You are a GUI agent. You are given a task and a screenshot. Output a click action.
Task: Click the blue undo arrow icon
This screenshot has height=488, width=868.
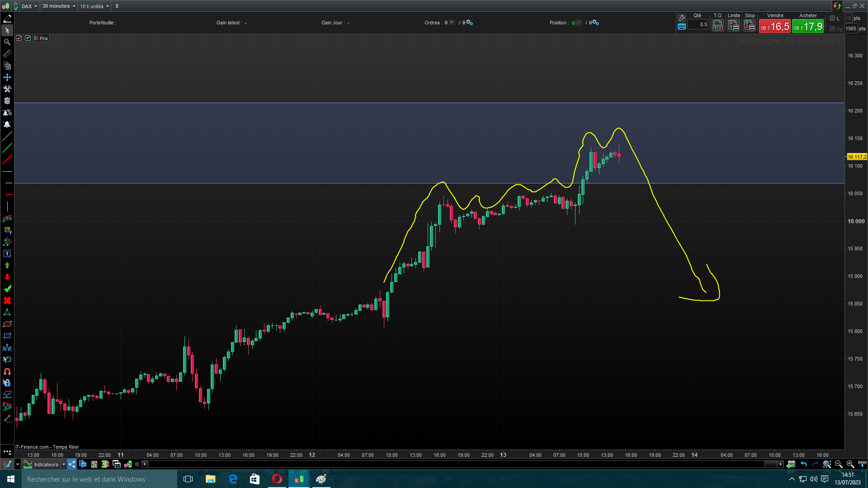click(x=803, y=464)
